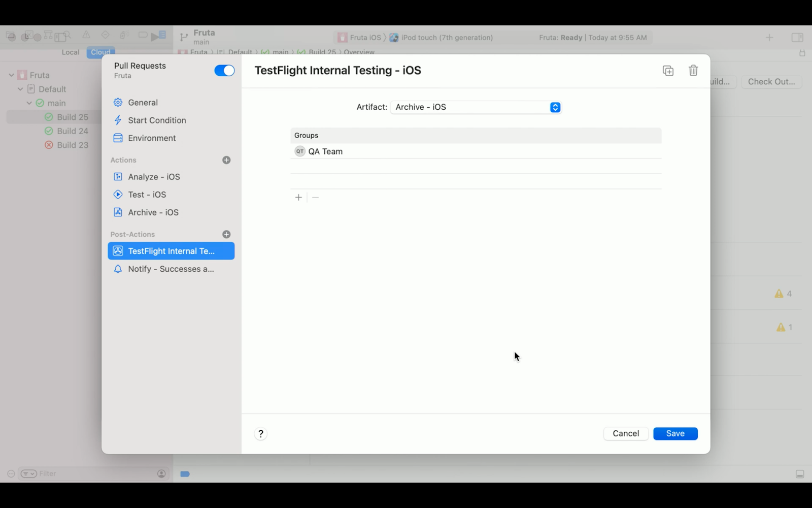Click the warning icon showing 1 issue
812x508 pixels.
pyautogui.click(x=781, y=328)
